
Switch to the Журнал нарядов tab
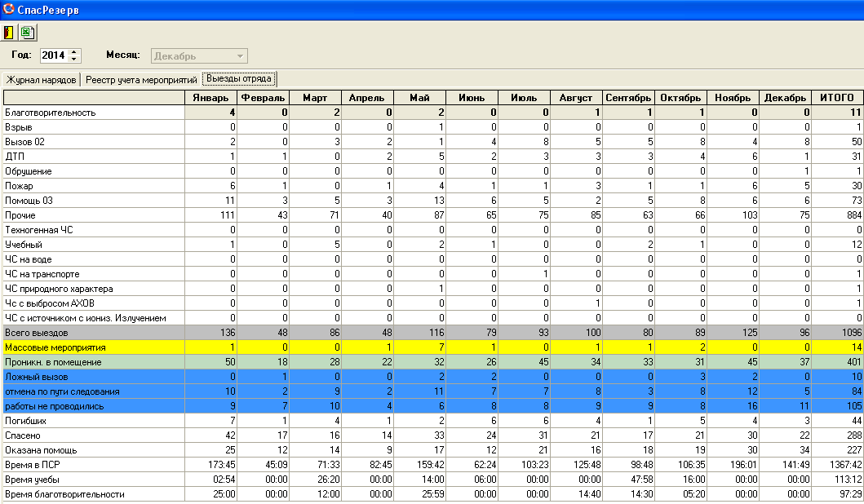pos(41,80)
